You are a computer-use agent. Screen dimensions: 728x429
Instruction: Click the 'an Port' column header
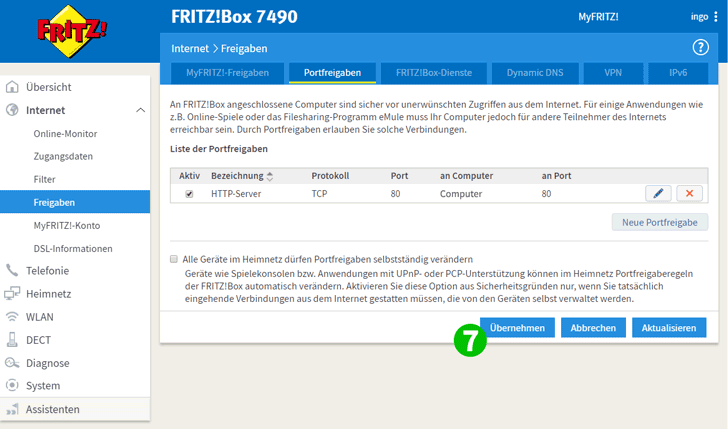pyautogui.click(x=556, y=176)
